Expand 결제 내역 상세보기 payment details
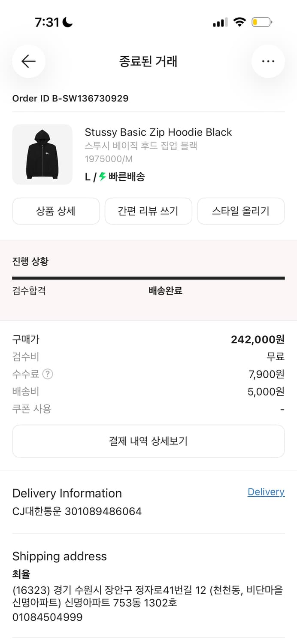Image resolution: width=297 pixels, height=644 pixels. 148,440
